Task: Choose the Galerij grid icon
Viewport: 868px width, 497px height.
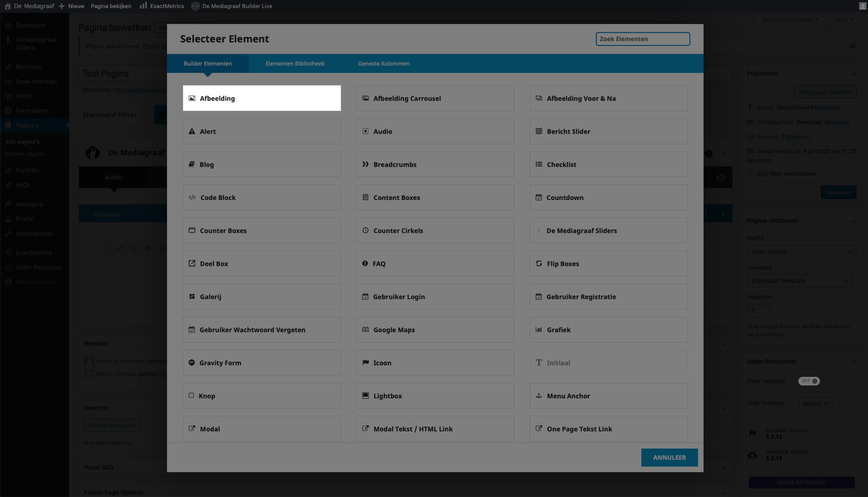Action: pos(192,296)
